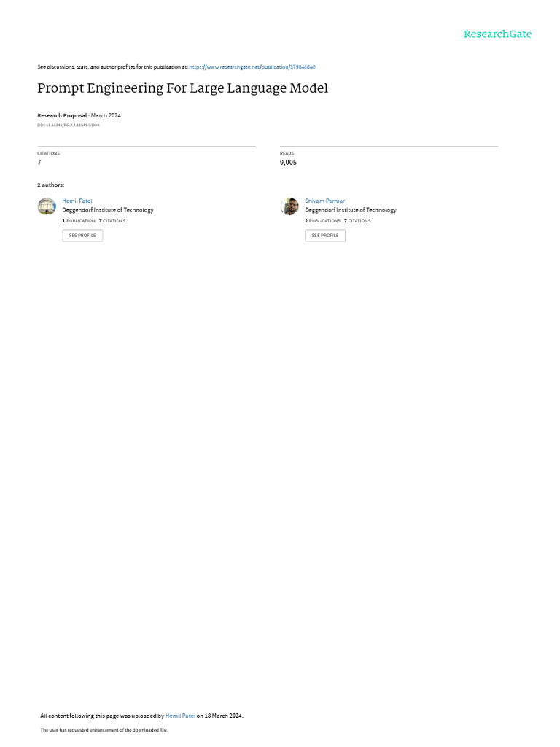Click Deggendorf Institute of Technology under Shivam Parmar
This screenshot has height=747, width=560.
point(351,210)
